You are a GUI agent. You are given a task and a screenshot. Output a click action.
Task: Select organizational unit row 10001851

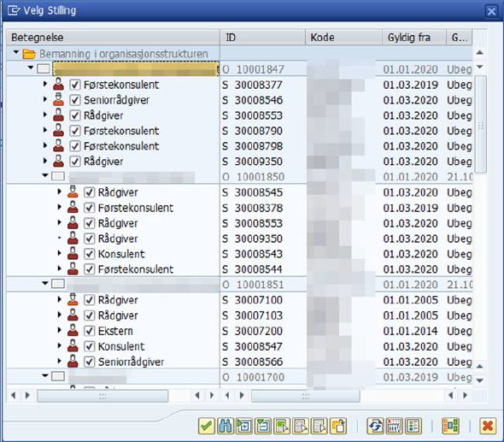coord(239,284)
